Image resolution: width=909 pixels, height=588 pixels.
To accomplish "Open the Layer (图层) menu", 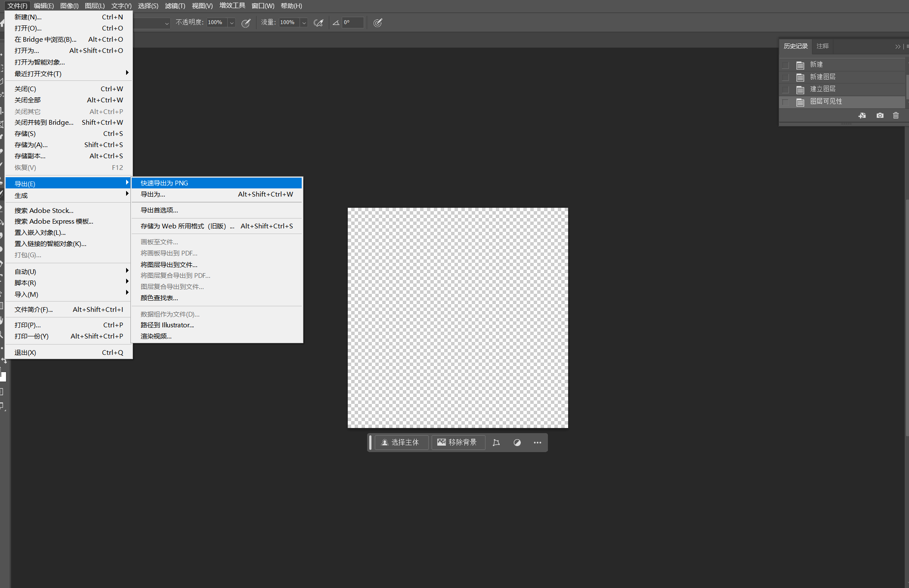I will (x=95, y=6).
